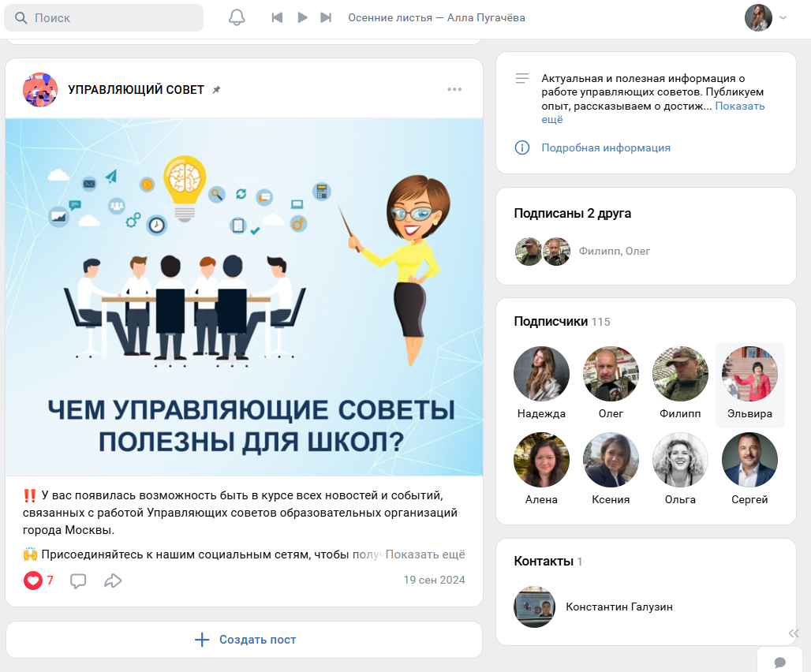Open Подробная информация link
Viewport: 811px width, 672px height.
[605, 147]
